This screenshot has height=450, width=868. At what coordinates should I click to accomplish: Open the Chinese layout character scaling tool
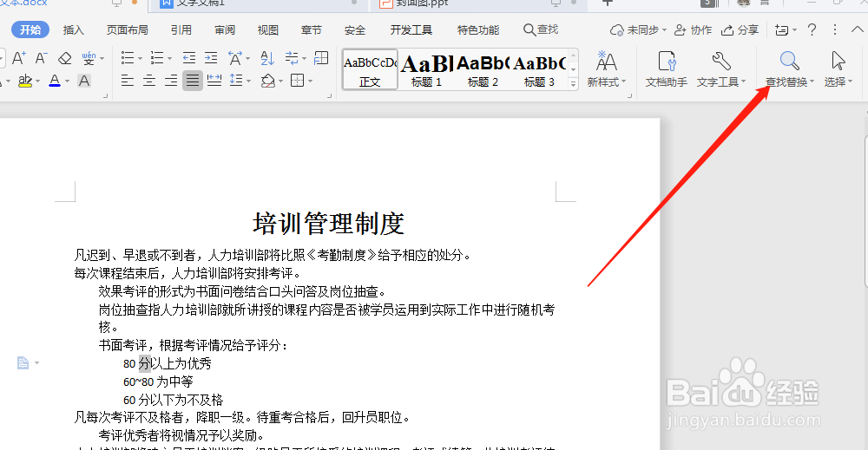(235, 57)
